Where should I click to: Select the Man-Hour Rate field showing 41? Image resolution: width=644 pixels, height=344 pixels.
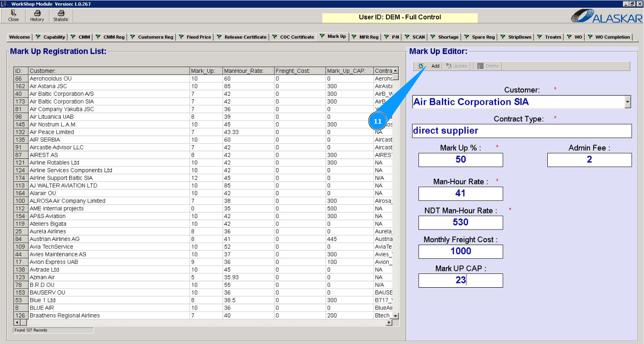(x=461, y=193)
